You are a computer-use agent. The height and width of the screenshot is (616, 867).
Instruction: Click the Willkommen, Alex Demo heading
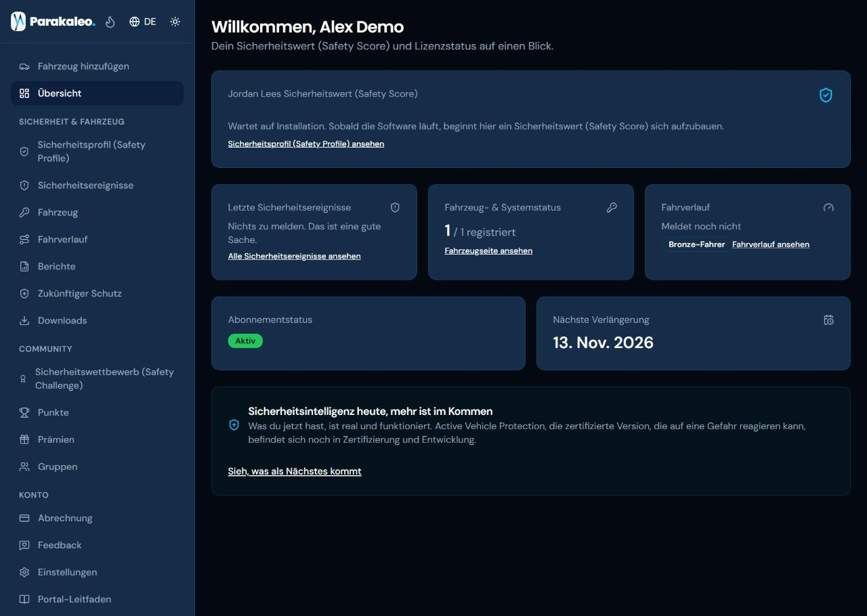pyautogui.click(x=308, y=27)
